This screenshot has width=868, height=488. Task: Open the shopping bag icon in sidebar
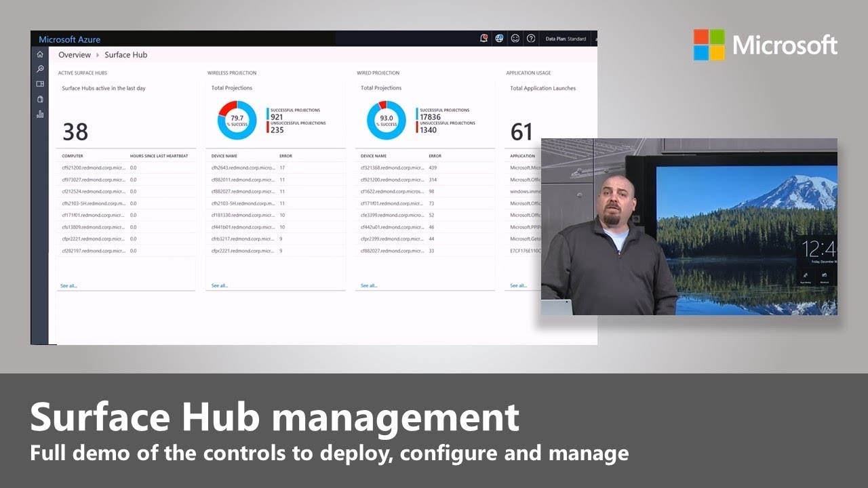click(40, 99)
